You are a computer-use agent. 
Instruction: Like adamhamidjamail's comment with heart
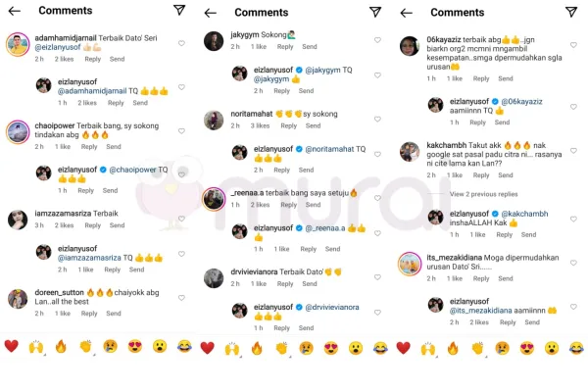(x=181, y=43)
